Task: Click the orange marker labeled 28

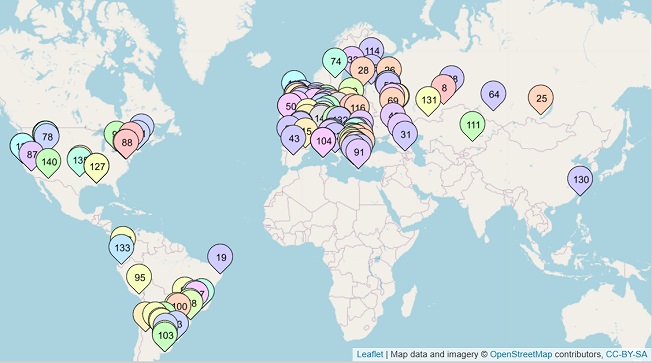Action: (363, 70)
